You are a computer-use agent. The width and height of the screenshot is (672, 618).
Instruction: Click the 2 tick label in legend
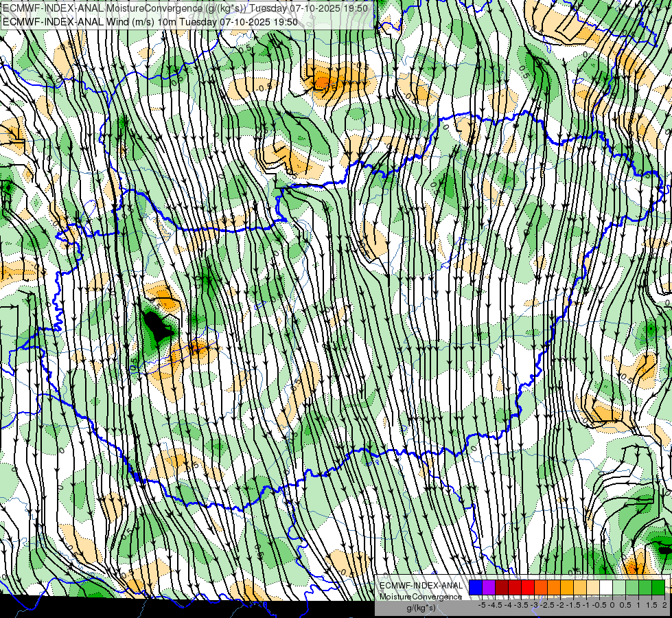pyautogui.click(x=664, y=605)
